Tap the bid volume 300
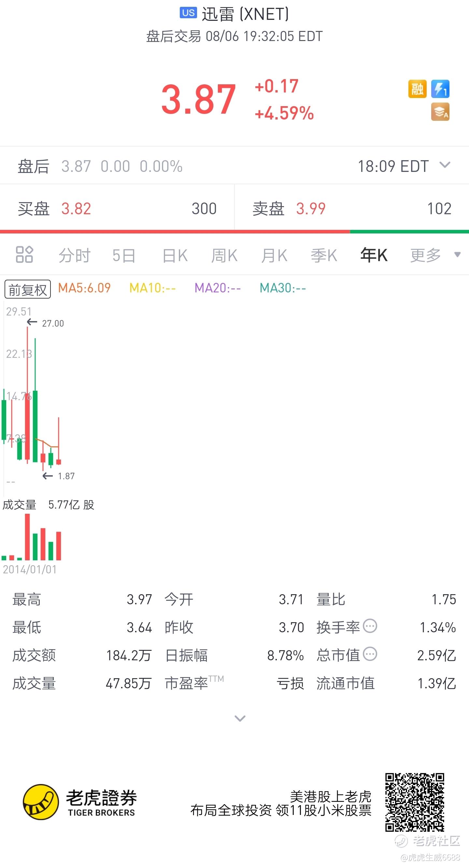The image size is (469, 868). tap(204, 209)
